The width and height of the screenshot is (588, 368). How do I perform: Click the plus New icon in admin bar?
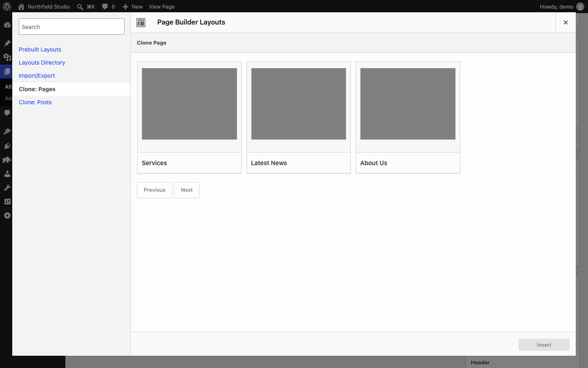(x=125, y=7)
